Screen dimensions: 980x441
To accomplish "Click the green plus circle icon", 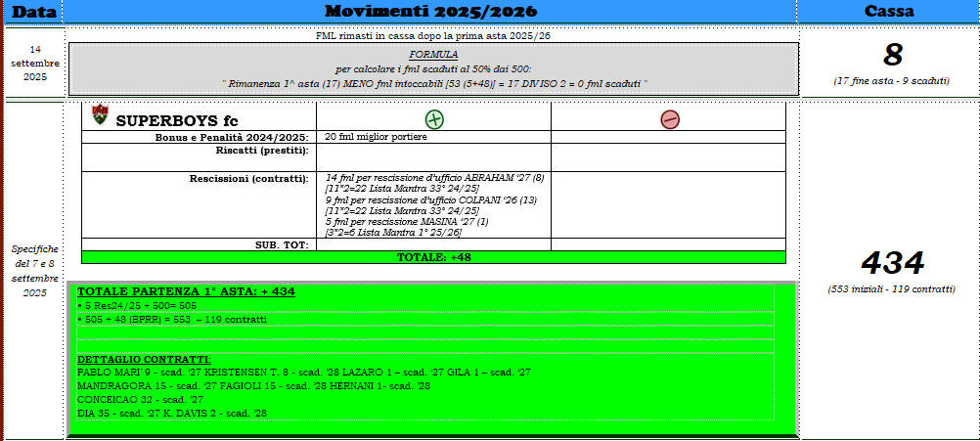I will (x=434, y=119).
